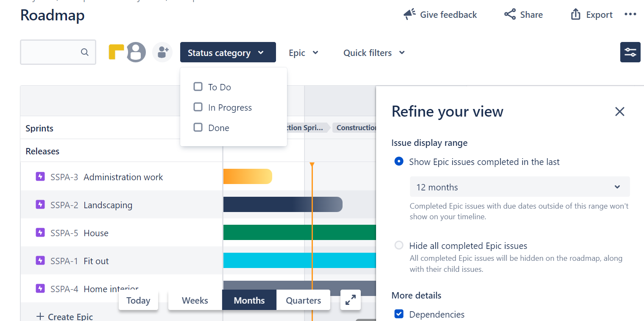Open the more actions ellipsis menu

pyautogui.click(x=630, y=14)
